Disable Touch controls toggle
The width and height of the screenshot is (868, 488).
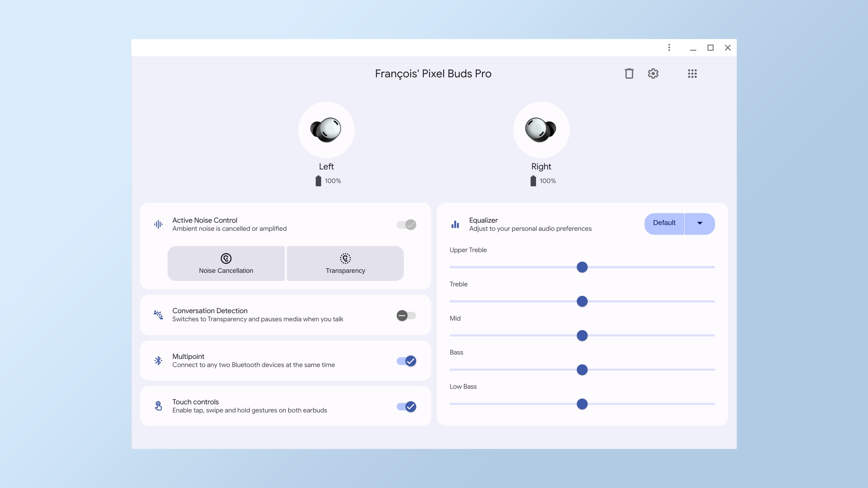coord(406,406)
